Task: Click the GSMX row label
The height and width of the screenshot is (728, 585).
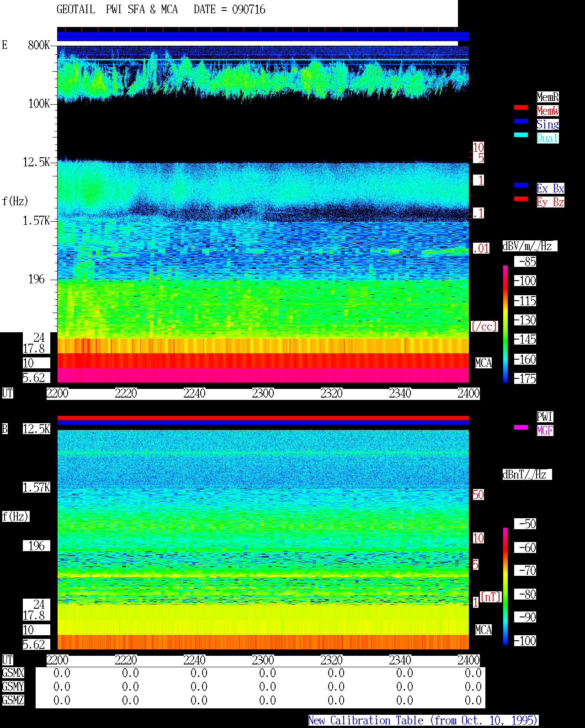Action: (13, 673)
